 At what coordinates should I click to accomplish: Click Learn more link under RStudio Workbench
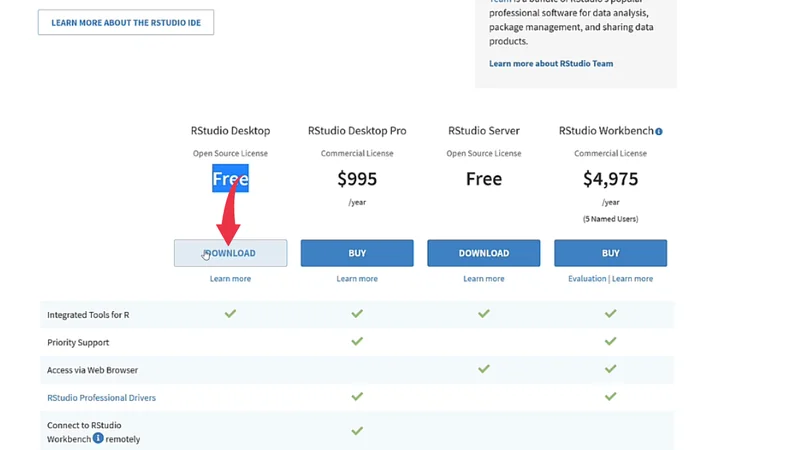click(x=633, y=279)
